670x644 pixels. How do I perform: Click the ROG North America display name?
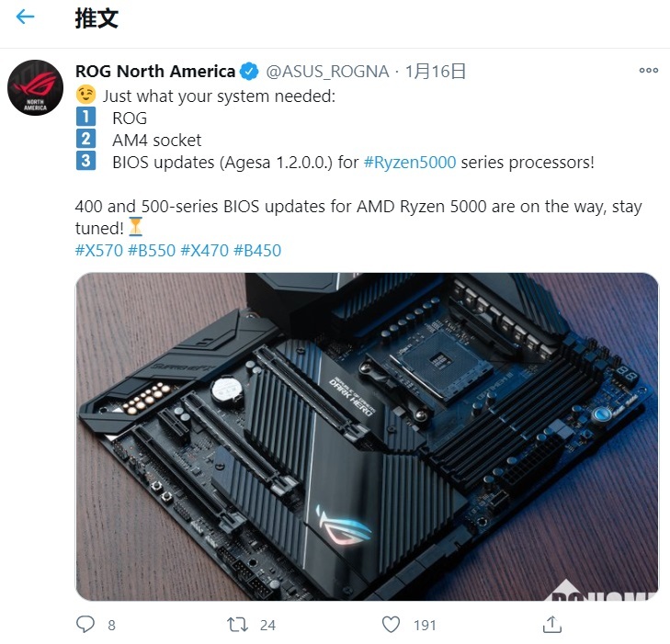pyautogui.click(x=155, y=72)
